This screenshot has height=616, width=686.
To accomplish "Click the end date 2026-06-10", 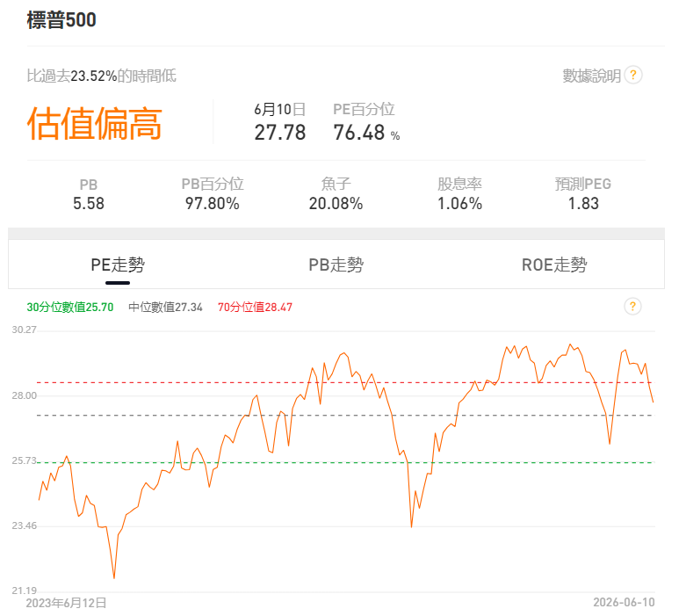I will point(624,603).
